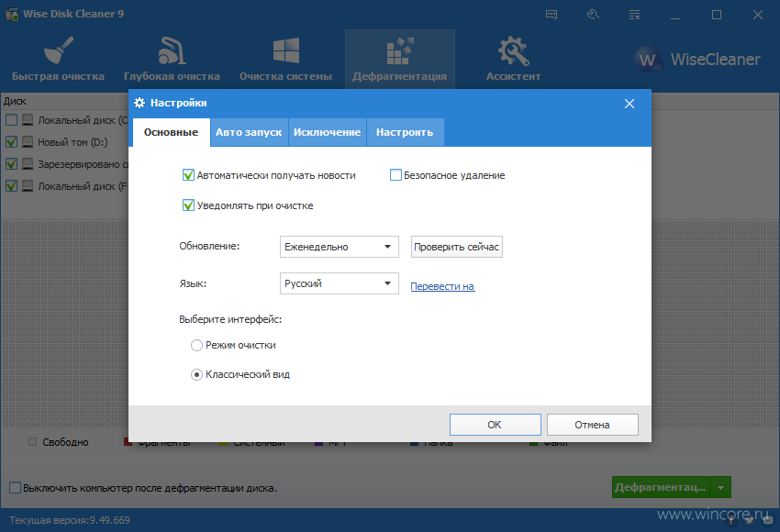Switch to the Основные tab
Screen dimensions: 780x532
pos(171,132)
